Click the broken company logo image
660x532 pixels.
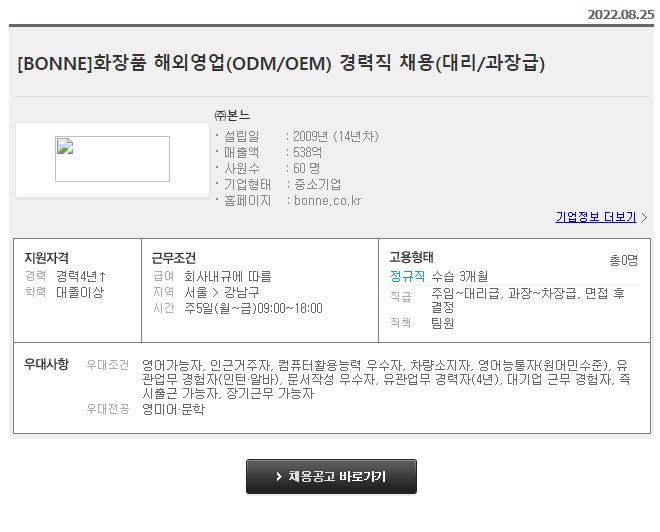[112, 159]
